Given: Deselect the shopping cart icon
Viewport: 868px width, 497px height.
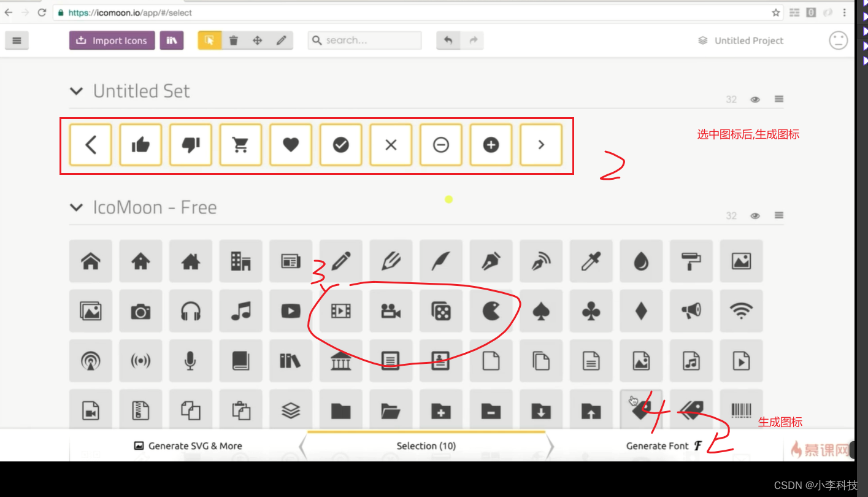Looking at the screenshot, I should (240, 145).
